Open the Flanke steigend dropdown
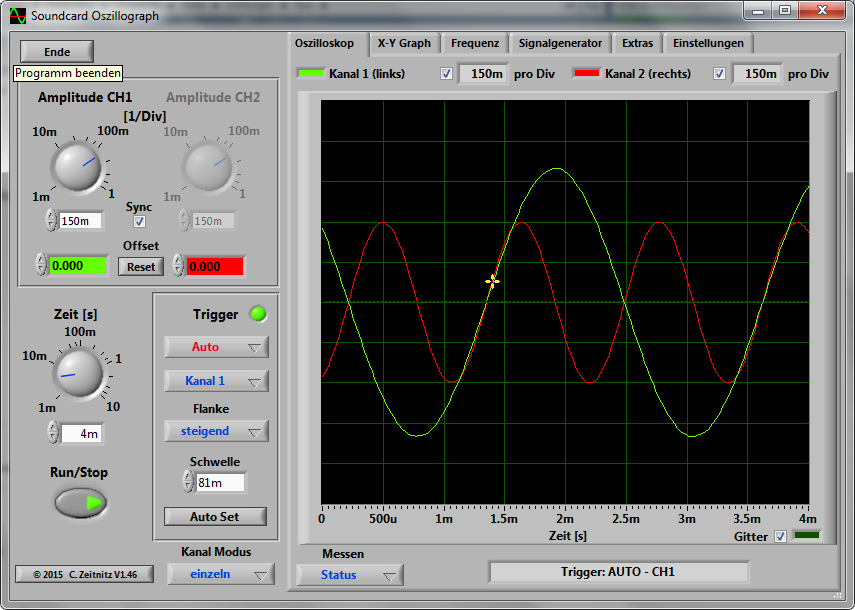 coord(216,431)
